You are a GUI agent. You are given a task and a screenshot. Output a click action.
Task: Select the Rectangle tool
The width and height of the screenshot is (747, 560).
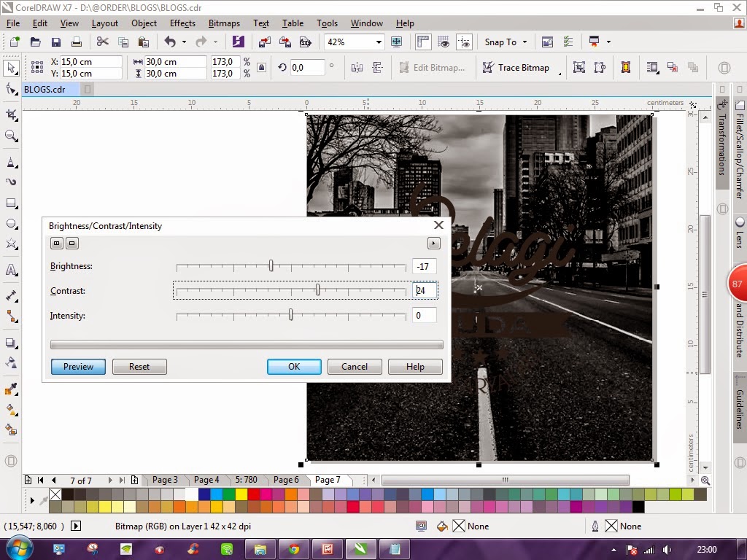point(10,203)
